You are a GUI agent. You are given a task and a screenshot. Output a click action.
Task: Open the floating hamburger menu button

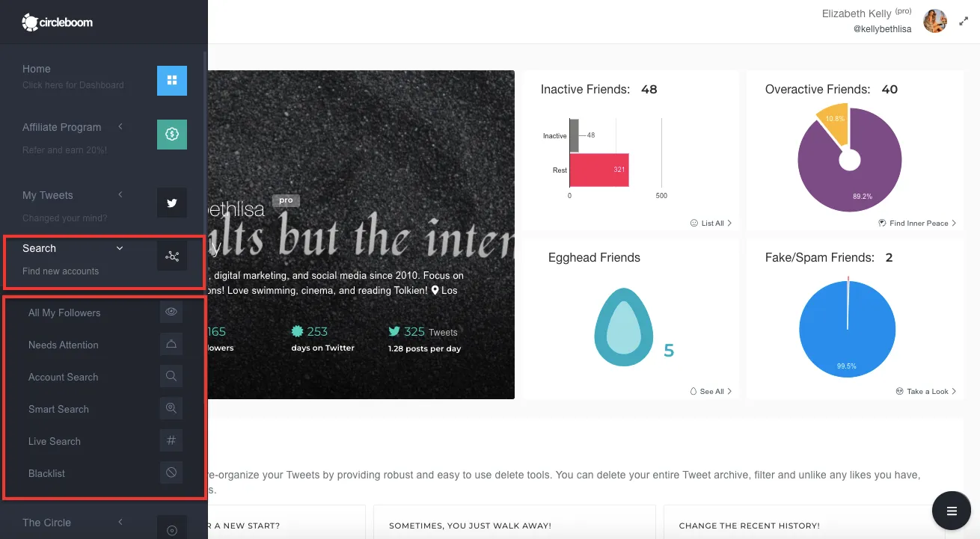pos(952,511)
